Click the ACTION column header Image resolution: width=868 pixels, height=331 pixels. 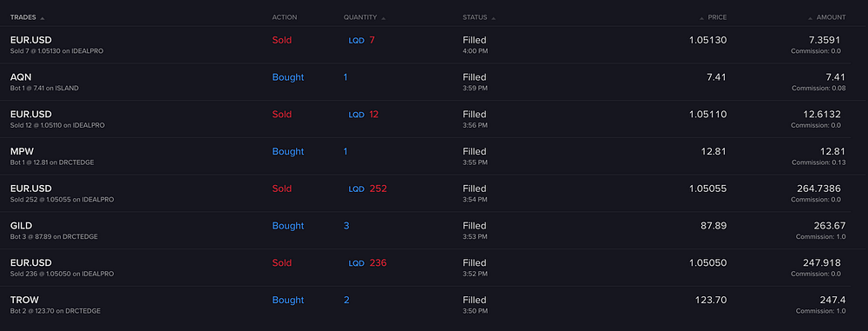285,17
